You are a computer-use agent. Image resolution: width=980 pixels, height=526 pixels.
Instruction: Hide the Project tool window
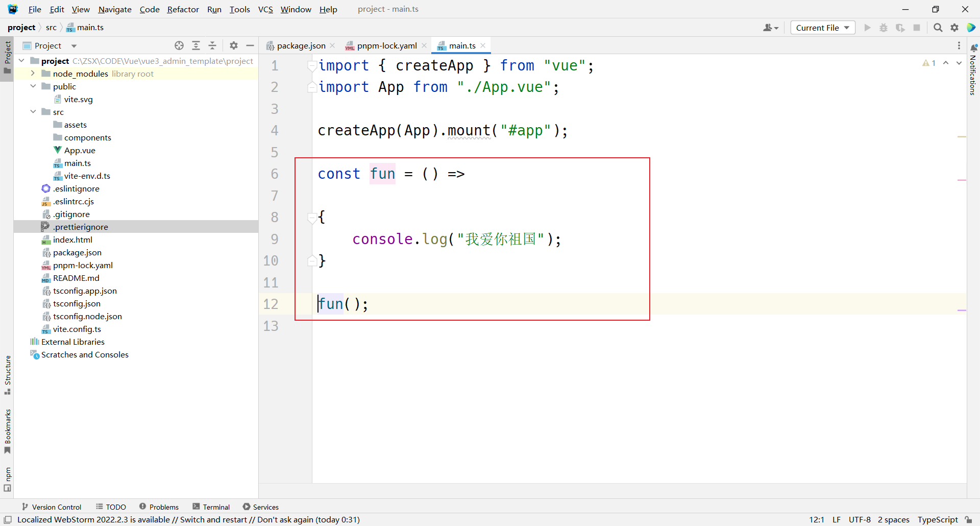pyautogui.click(x=250, y=45)
